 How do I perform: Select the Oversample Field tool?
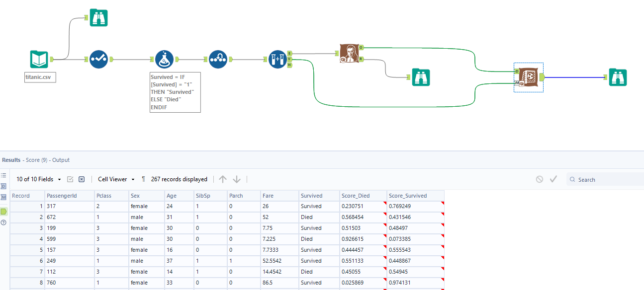pyautogui.click(x=217, y=59)
